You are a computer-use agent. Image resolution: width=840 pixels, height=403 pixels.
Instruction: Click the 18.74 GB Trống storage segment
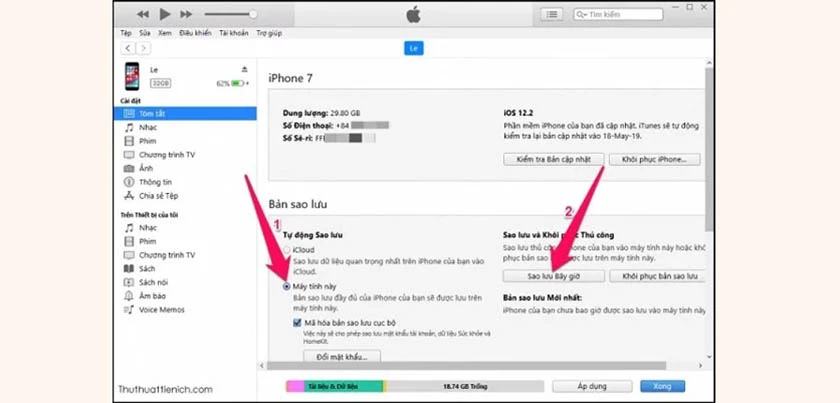pyautogui.click(x=464, y=386)
